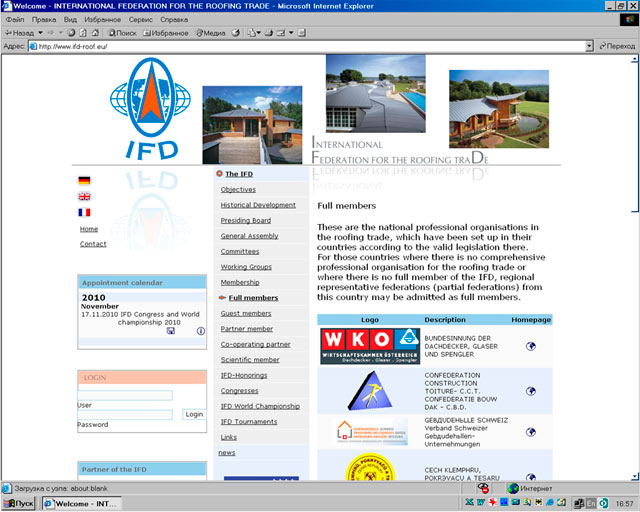
Task: Open the Historical Development link
Action: [x=258, y=205]
